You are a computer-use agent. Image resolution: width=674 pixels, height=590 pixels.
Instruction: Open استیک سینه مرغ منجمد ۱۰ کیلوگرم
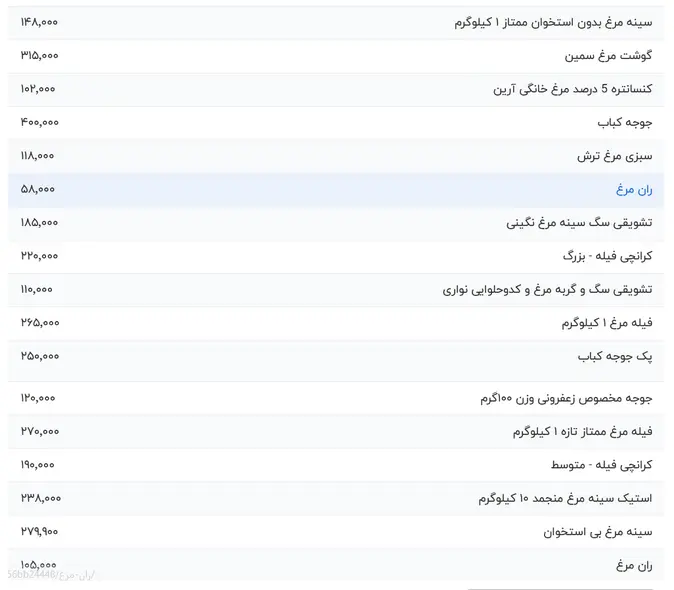(x=565, y=498)
